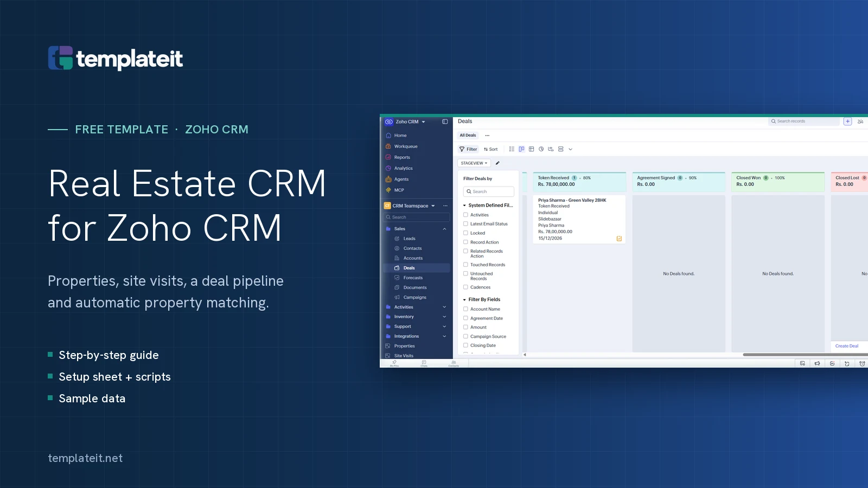Collapse the Zoho CRM sidebar panel icon
Image resolution: width=868 pixels, height=488 pixels.
point(445,122)
